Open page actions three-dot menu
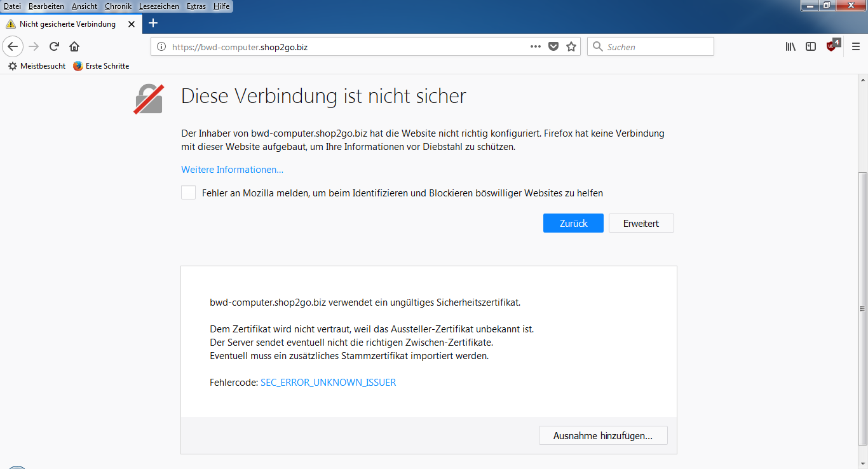The width and height of the screenshot is (868, 469). pos(536,46)
